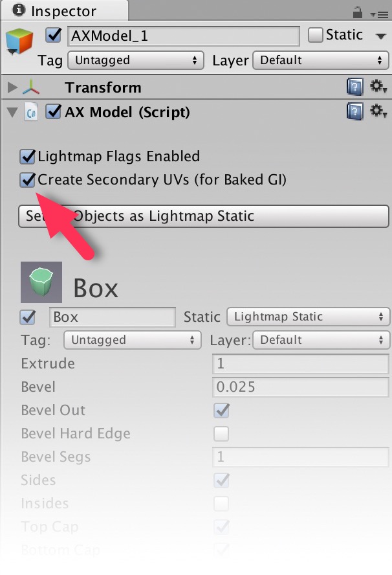Click the C# script icon
This screenshot has width=392, height=575.
click(x=31, y=112)
